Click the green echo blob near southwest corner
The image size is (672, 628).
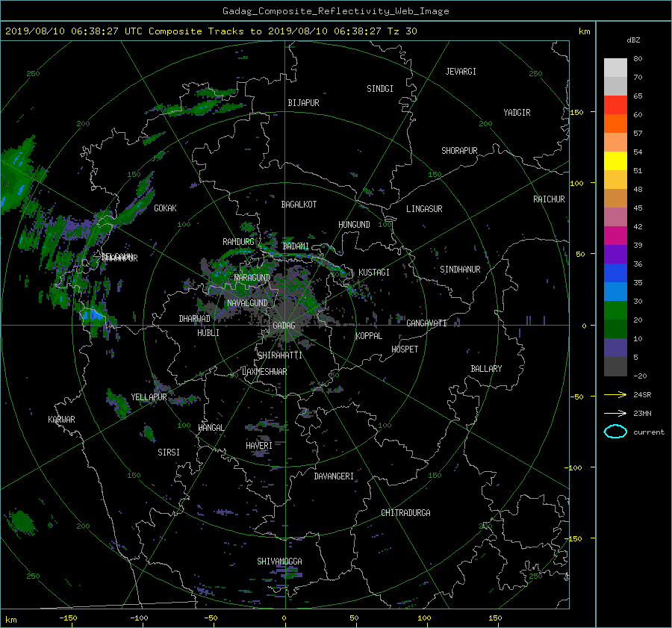pos(21,522)
